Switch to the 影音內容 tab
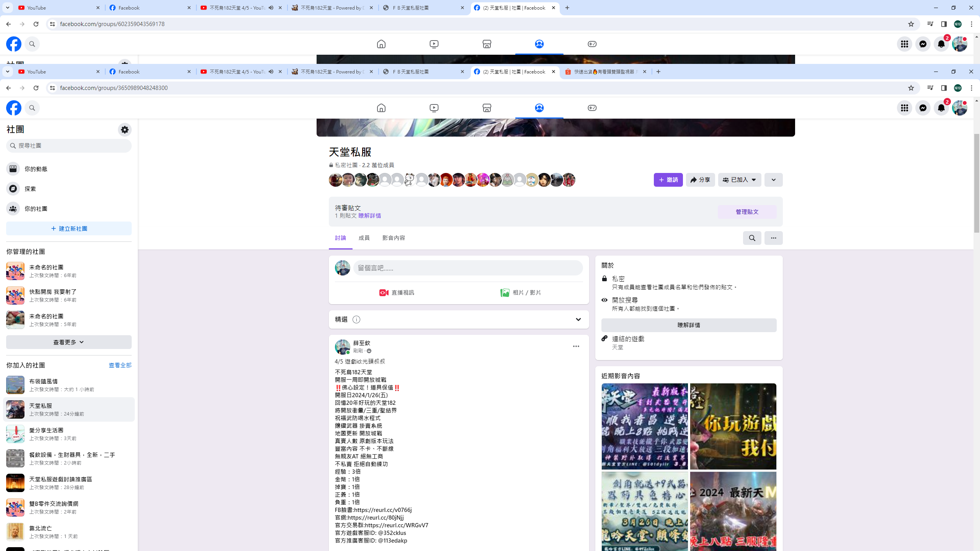The width and height of the screenshot is (980, 551). click(394, 238)
